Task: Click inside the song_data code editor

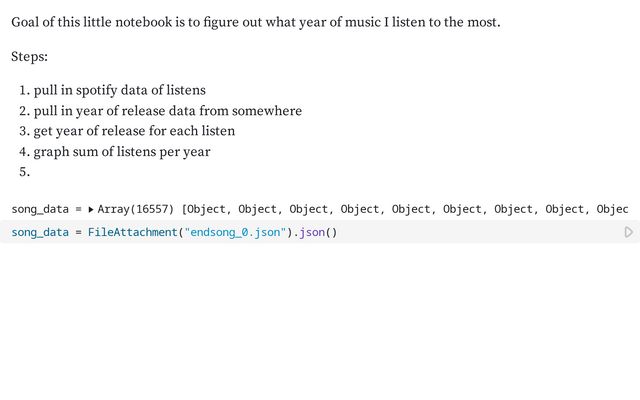Action: point(450,232)
